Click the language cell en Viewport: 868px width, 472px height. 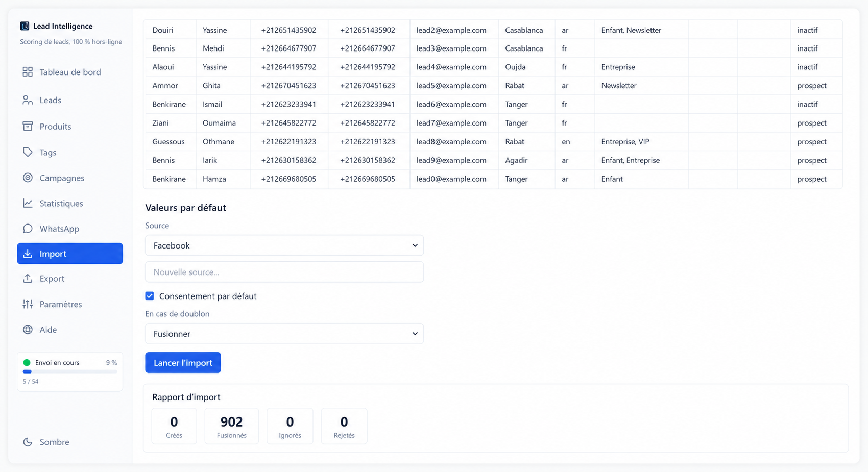(x=566, y=142)
